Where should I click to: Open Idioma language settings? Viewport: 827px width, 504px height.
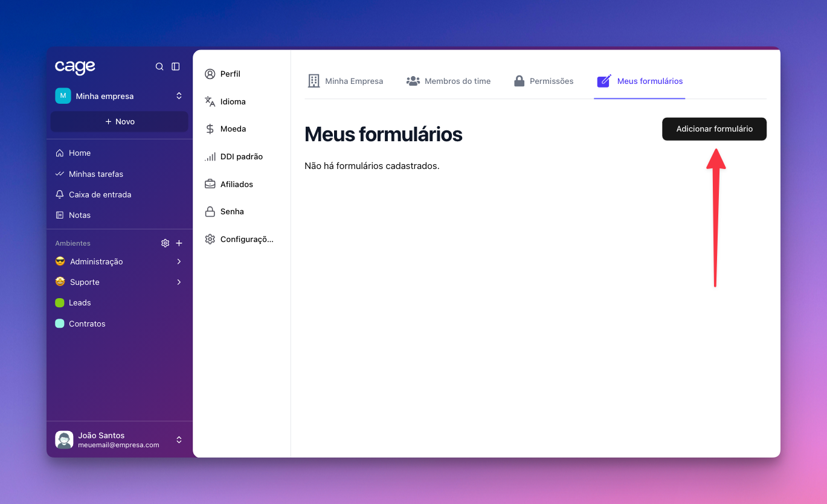(233, 101)
